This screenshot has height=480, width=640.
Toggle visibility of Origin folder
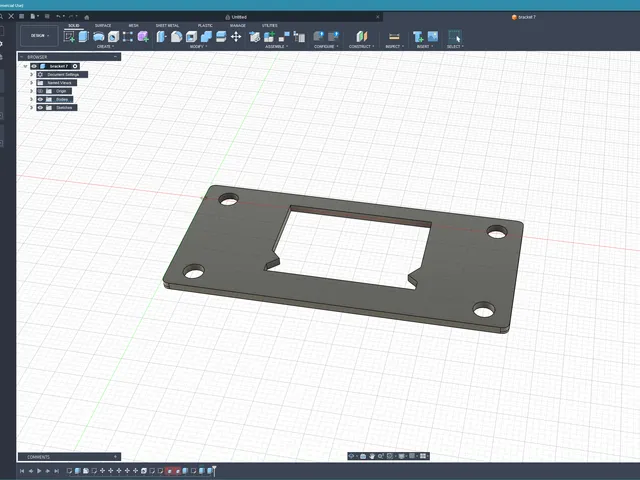pos(40,91)
